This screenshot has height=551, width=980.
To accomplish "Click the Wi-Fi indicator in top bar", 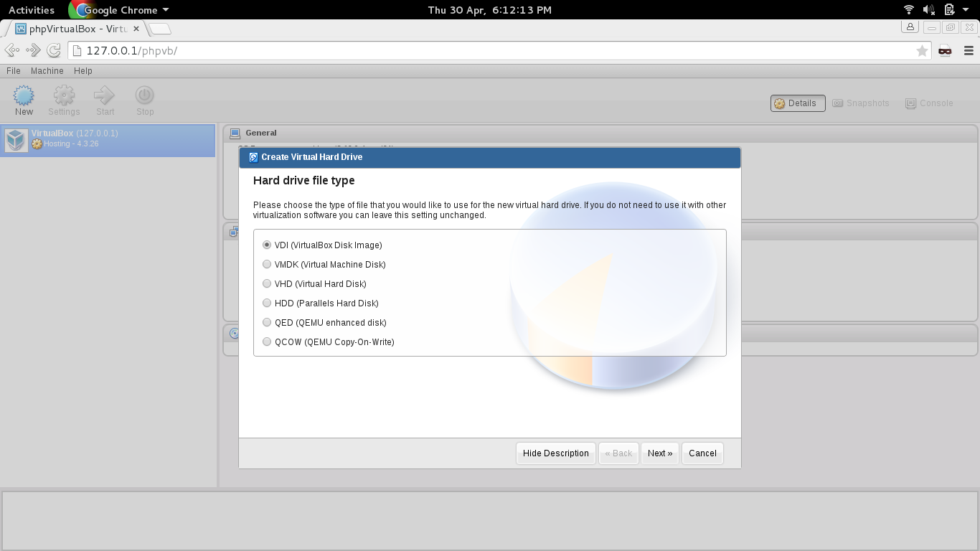I will [x=909, y=9].
